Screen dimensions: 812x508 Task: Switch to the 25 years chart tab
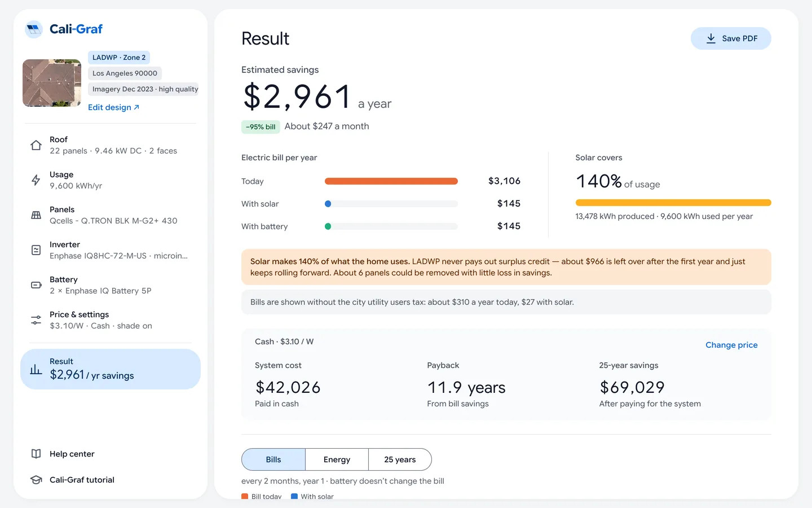pos(400,459)
